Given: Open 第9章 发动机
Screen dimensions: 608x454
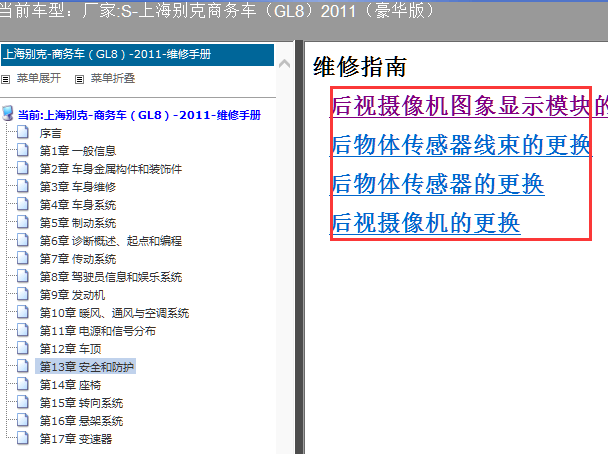Looking at the screenshot, I should (x=72, y=295).
